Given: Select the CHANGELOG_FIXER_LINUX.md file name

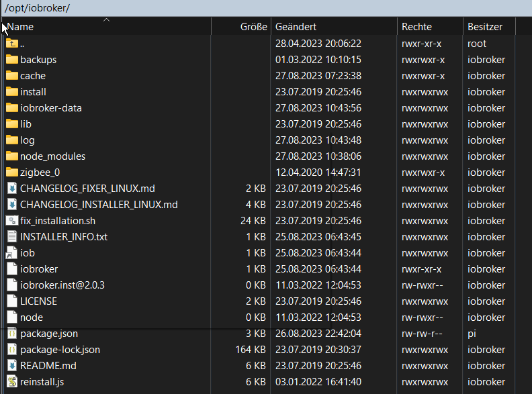Looking at the screenshot, I should [x=87, y=189].
